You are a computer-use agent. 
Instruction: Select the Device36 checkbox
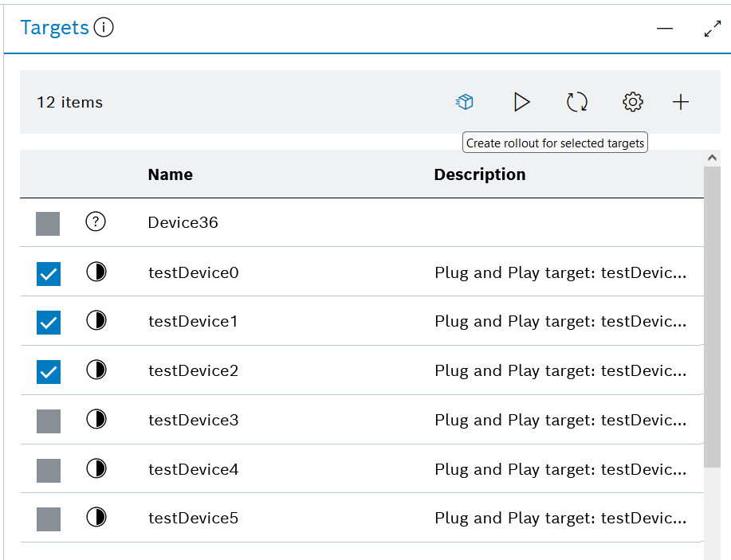coord(48,224)
